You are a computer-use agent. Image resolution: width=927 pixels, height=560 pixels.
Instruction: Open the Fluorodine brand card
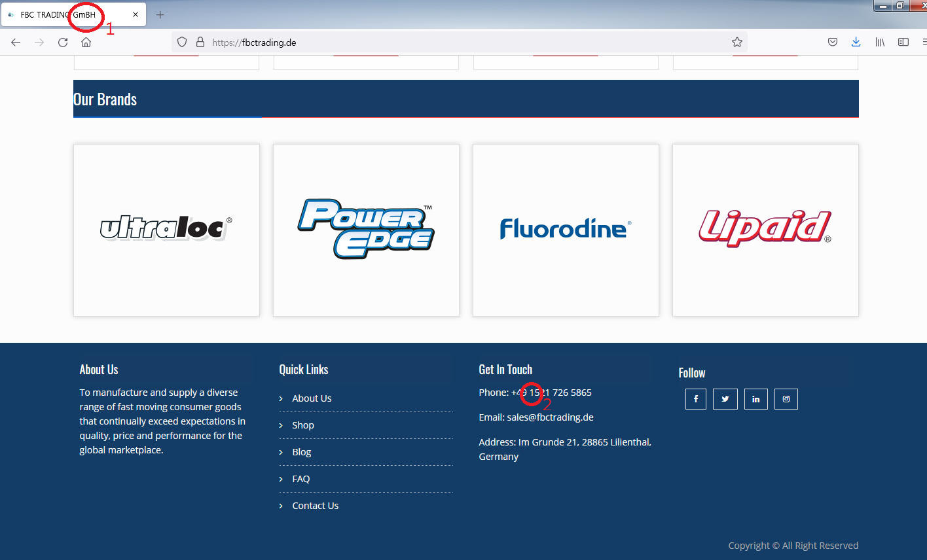click(566, 230)
